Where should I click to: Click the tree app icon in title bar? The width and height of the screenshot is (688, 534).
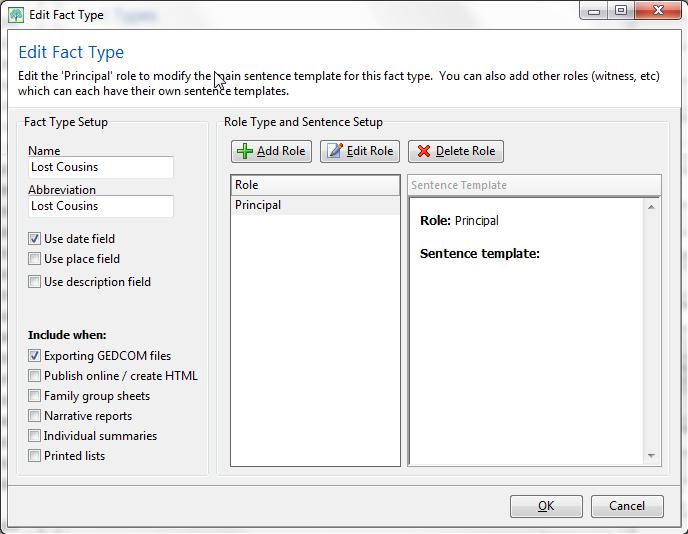click(x=16, y=15)
